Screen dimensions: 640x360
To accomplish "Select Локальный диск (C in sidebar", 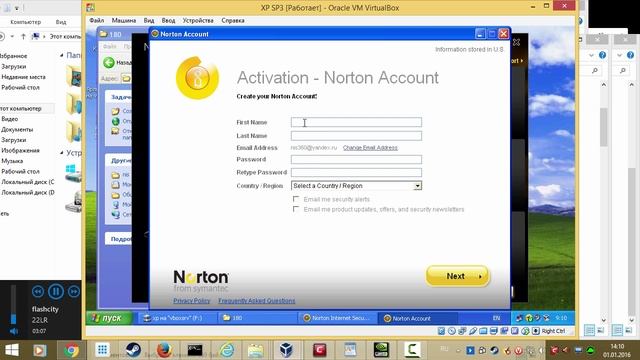I will pyautogui.click(x=27, y=182).
